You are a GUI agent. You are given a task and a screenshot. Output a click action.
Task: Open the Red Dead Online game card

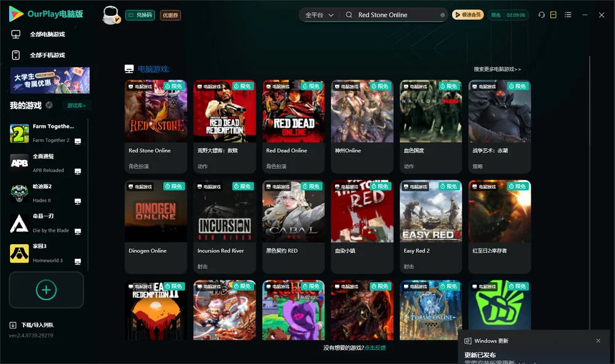click(x=293, y=126)
